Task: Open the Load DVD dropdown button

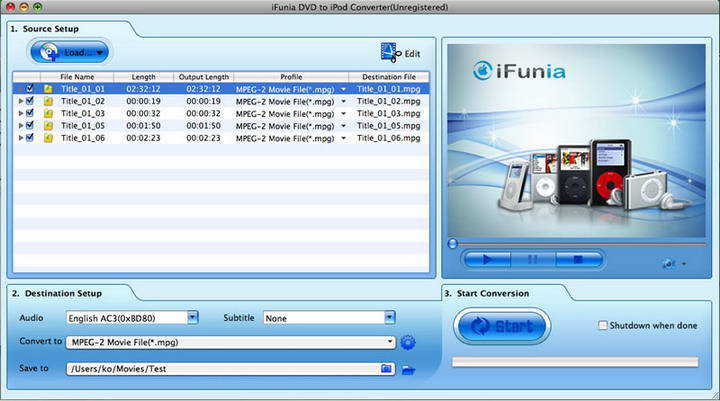Action: (x=69, y=52)
